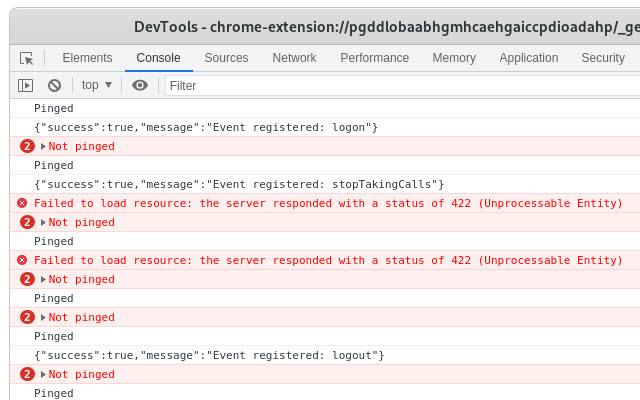Clear the console with the ban icon
Image resolution: width=640 pixels, height=400 pixels.
54,85
